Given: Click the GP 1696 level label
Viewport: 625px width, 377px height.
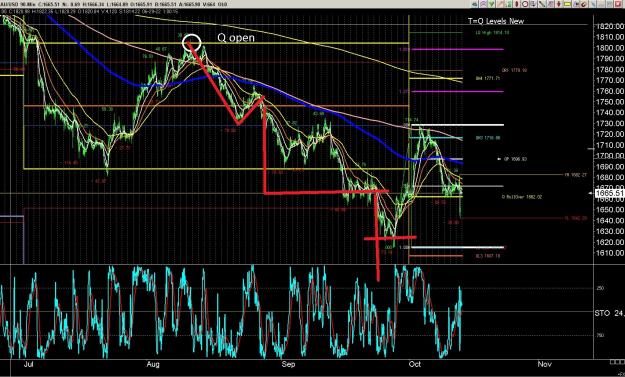Looking at the screenshot, I should click(515, 159).
